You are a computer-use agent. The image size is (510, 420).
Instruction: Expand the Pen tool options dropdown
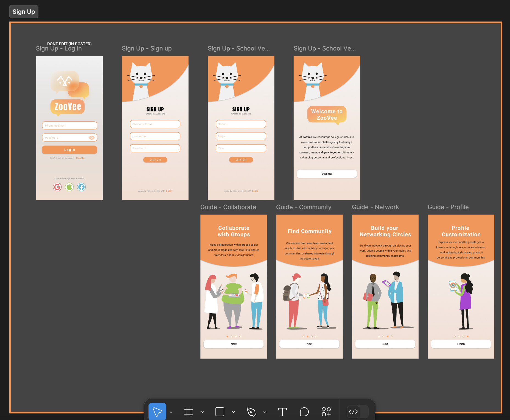coord(265,412)
